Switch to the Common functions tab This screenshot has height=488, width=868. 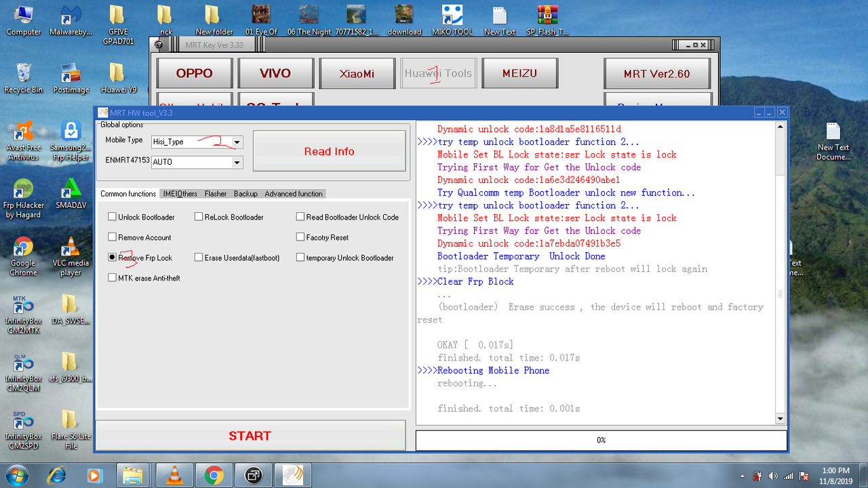click(128, 194)
